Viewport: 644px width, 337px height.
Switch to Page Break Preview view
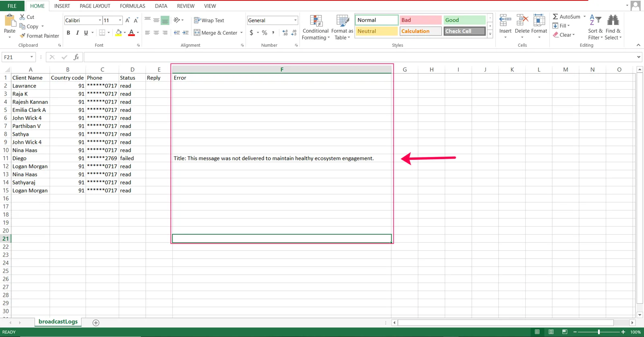click(x=565, y=332)
